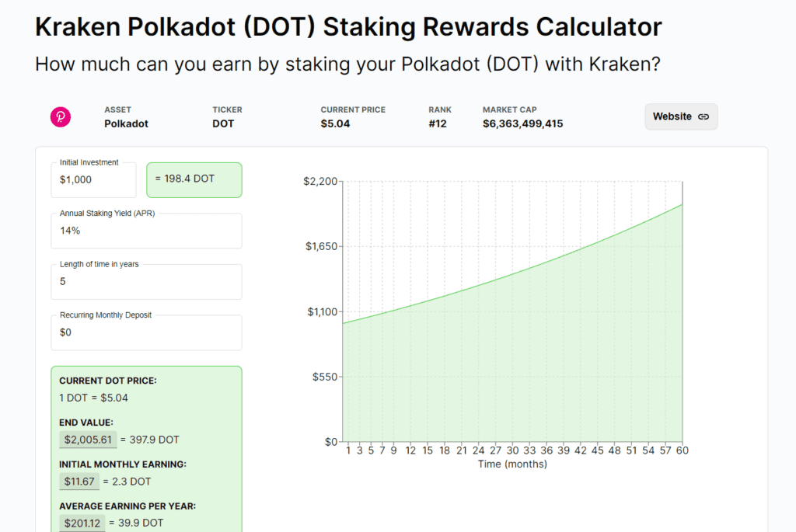
Task: Edit the Initial Investment field
Action: [93, 180]
